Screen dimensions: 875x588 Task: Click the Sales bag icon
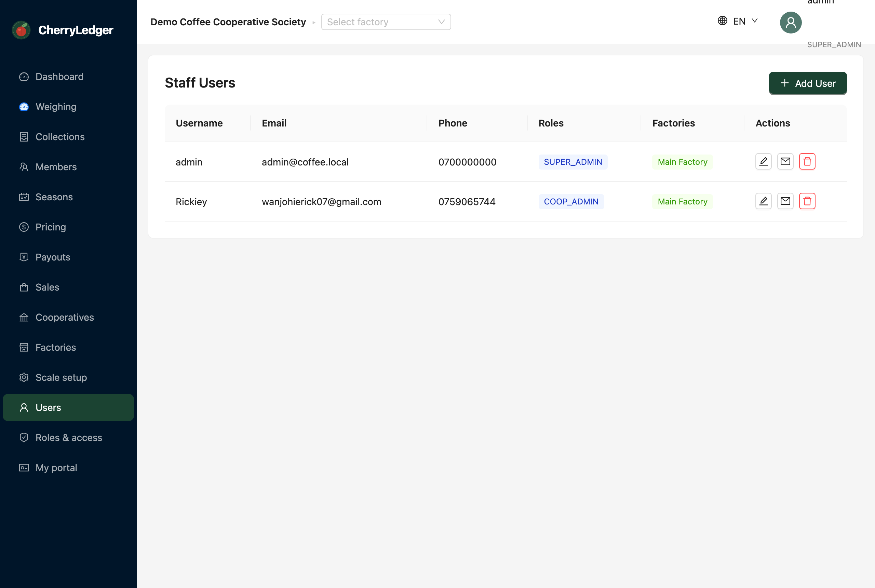[24, 287]
